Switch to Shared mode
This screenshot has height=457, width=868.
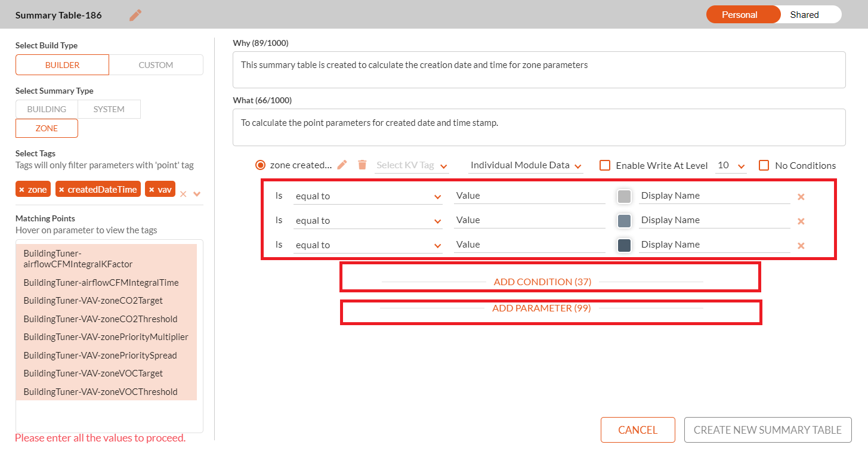coord(805,15)
